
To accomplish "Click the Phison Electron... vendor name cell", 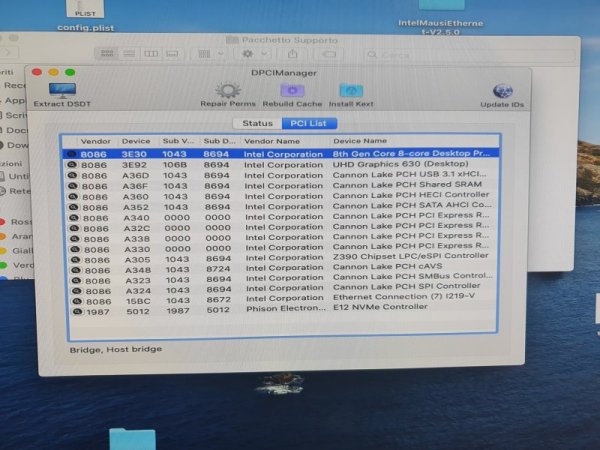I will click(x=286, y=308).
